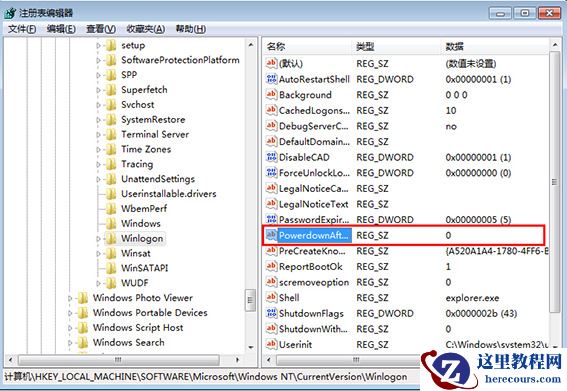Click the ShutdownFlags DWORD icon
Viewport: 567px width, 391px height.
click(x=271, y=313)
